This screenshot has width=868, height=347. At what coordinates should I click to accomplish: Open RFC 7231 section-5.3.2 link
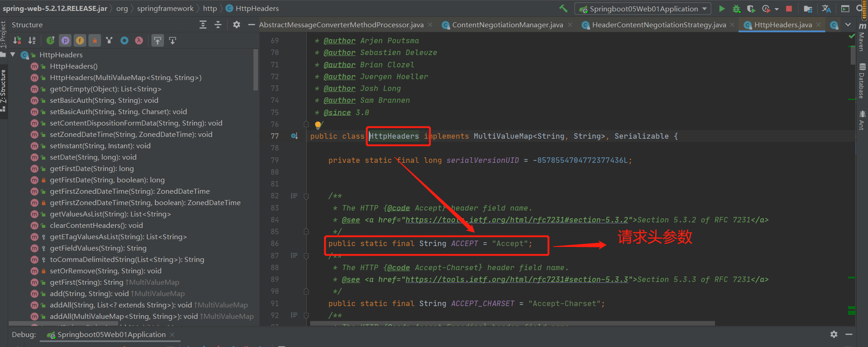tap(517, 220)
